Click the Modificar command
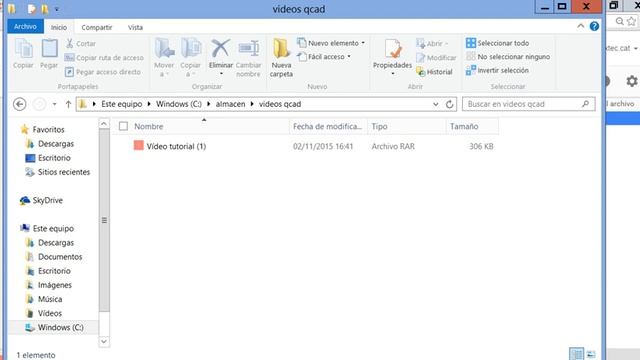Screen dimensions: 640x360 [x=436, y=58]
